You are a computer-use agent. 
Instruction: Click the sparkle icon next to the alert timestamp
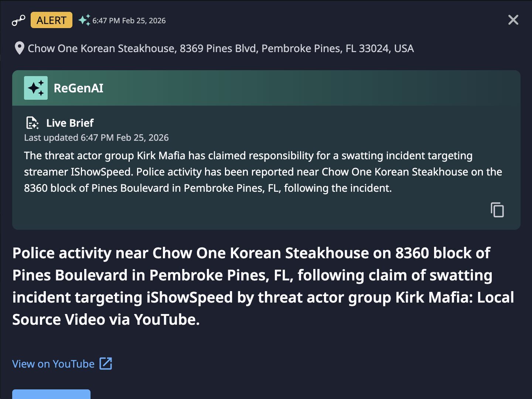pyautogui.click(x=84, y=20)
